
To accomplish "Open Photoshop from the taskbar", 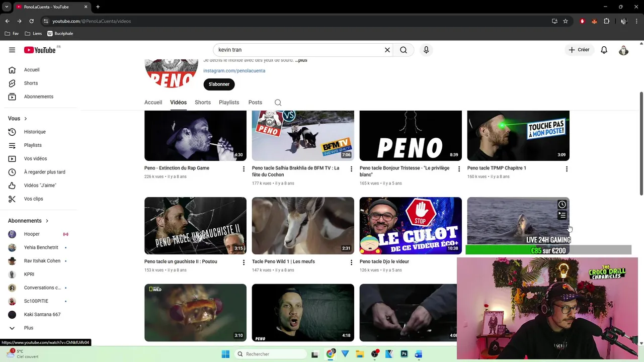I will pyautogui.click(x=404, y=354).
